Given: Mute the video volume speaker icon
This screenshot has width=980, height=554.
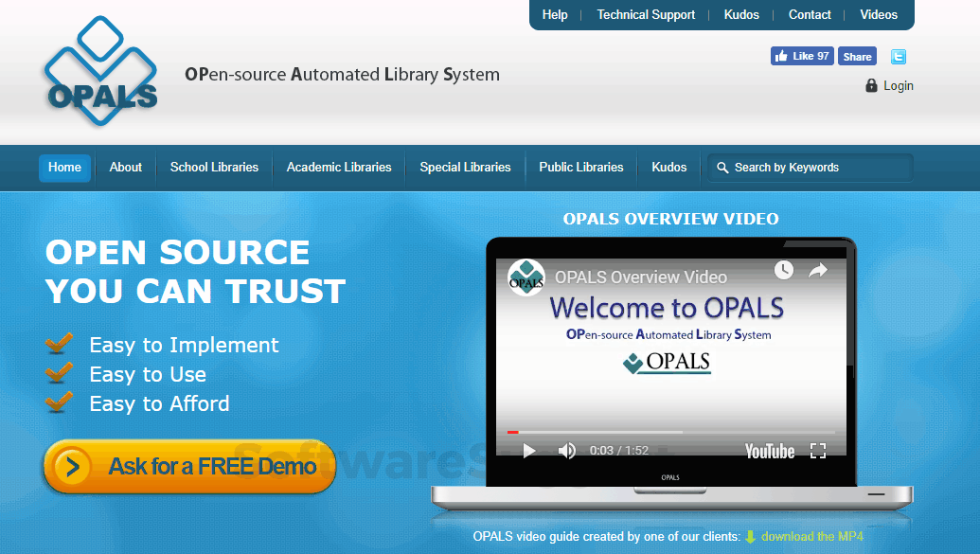Looking at the screenshot, I should point(567,450).
